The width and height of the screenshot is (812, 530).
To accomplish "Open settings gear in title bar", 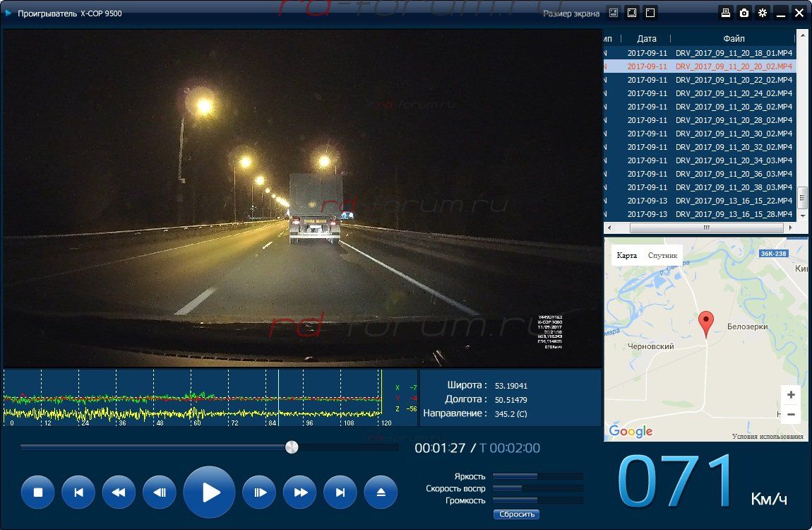I will point(763,13).
